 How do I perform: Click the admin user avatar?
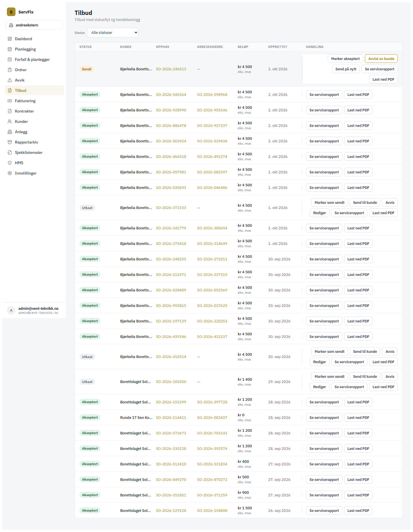[11, 310]
